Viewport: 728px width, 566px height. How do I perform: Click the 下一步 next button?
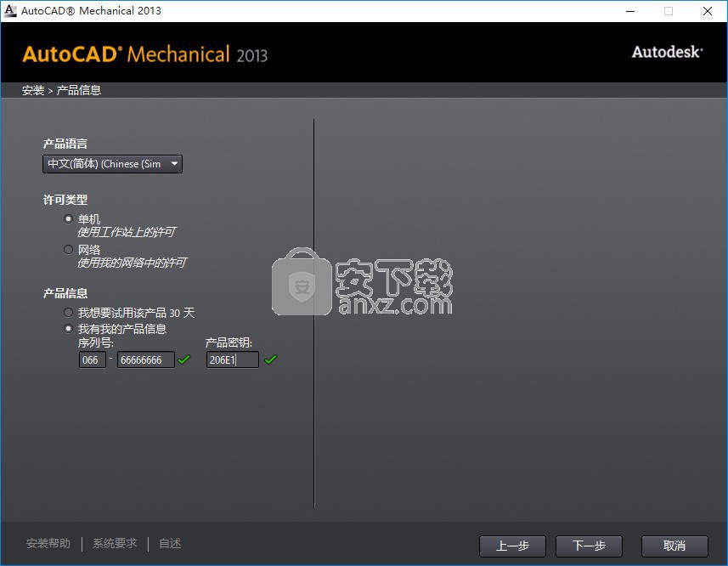pyautogui.click(x=589, y=546)
